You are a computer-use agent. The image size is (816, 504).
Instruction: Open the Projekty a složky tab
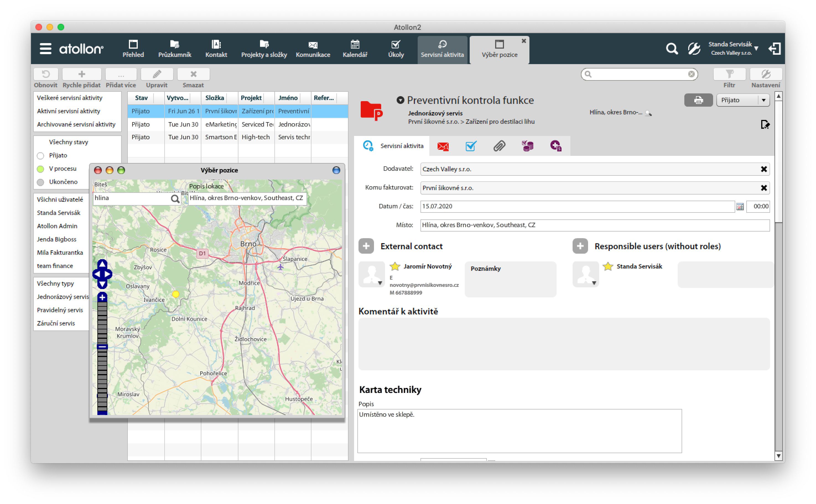[x=264, y=49]
